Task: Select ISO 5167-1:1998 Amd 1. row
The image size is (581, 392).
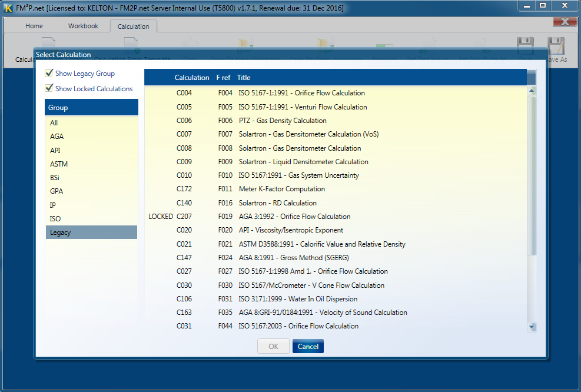Action: click(336, 271)
